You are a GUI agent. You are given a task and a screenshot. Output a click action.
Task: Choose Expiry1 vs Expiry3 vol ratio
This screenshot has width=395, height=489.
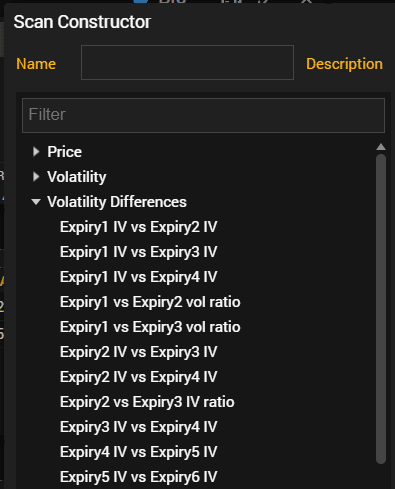(x=150, y=327)
